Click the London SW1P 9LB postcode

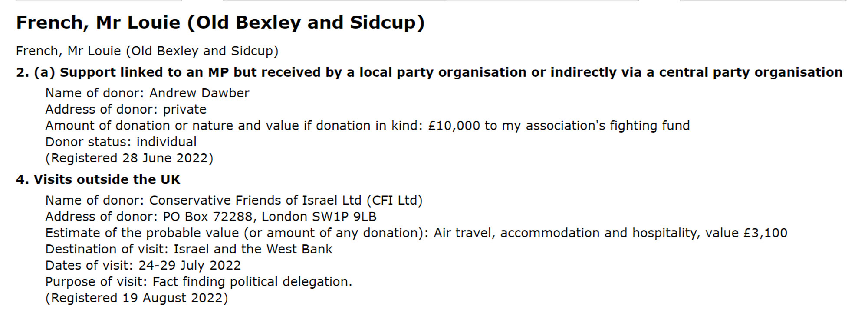[319, 217]
